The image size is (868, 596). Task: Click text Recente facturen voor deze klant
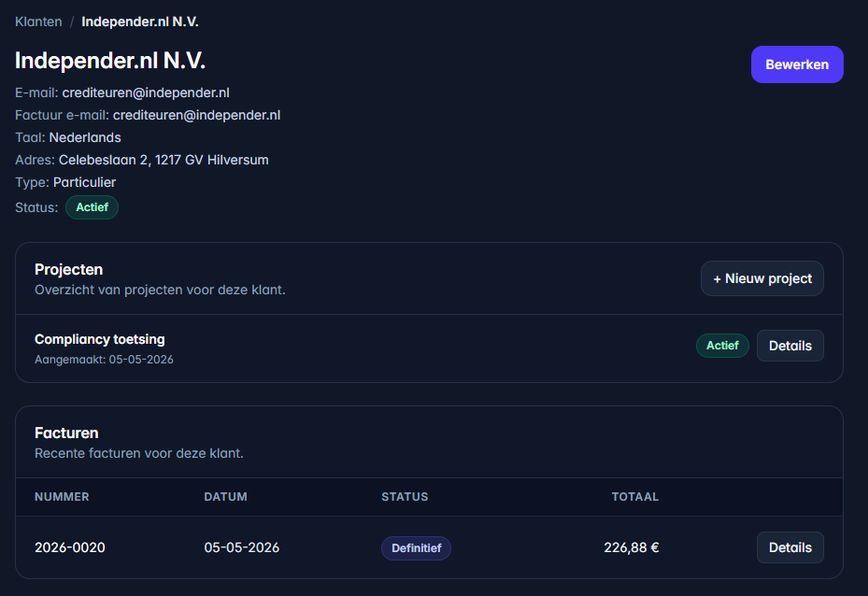pos(139,453)
